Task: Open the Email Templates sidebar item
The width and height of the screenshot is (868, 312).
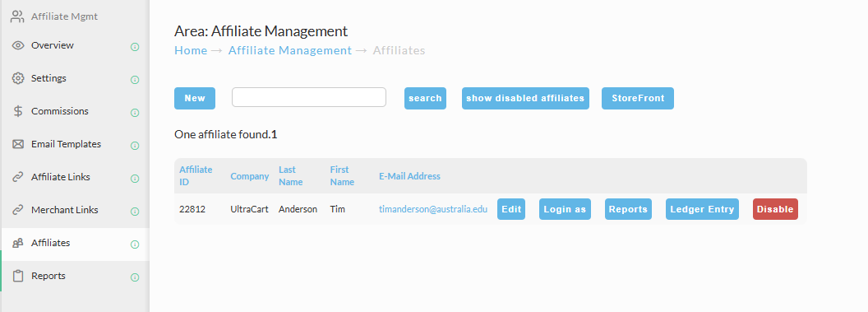Action: tap(76, 144)
